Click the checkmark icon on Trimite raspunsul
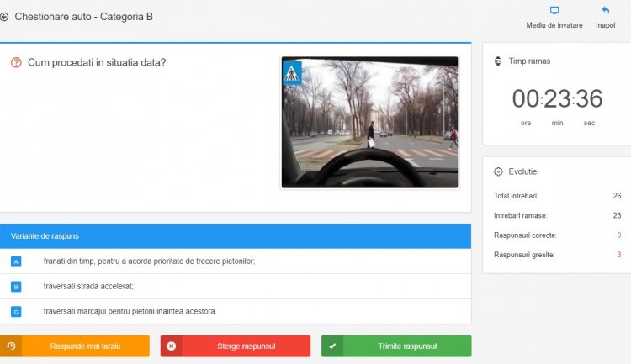 click(332, 346)
